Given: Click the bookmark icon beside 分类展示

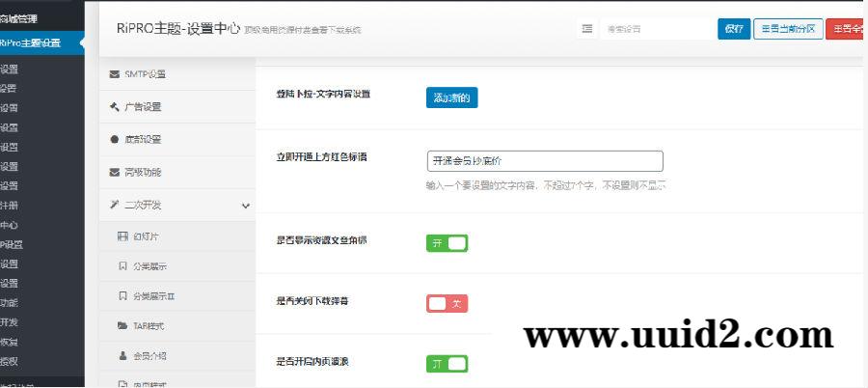Looking at the screenshot, I should click(x=122, y=266).
